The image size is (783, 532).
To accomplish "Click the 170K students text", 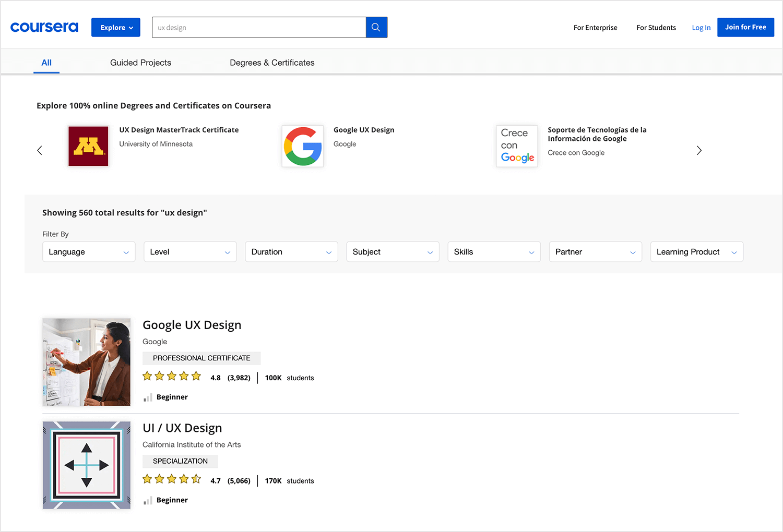I will click(x=289, y=481).
